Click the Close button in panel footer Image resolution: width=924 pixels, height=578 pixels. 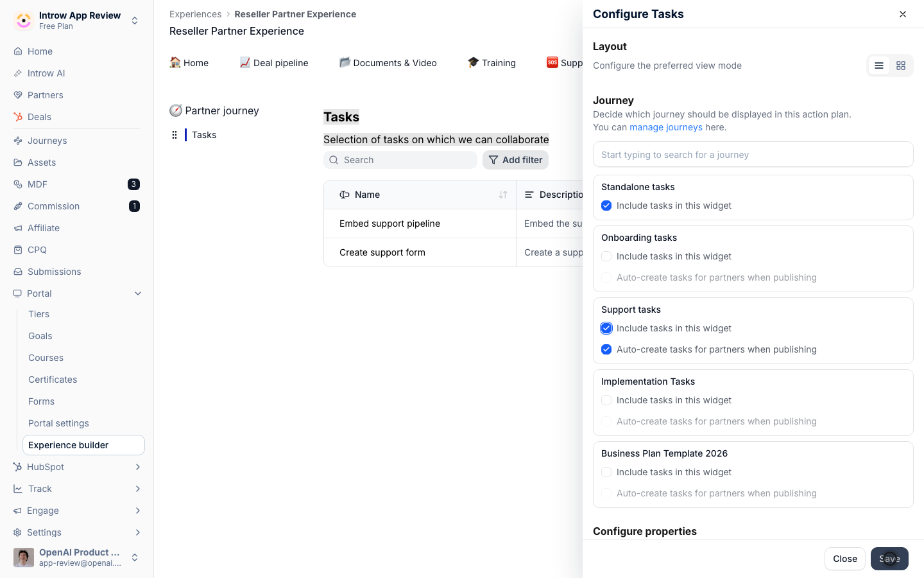[845, 559]
